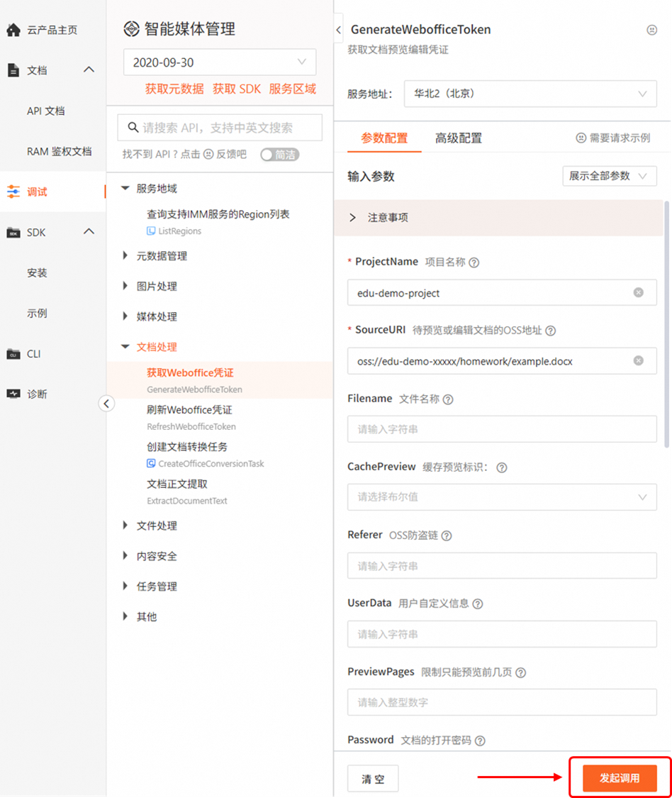This screenshot has height=798, width=672.
Task: Clear the SourceURI field with its X icon
Action: 639,361
